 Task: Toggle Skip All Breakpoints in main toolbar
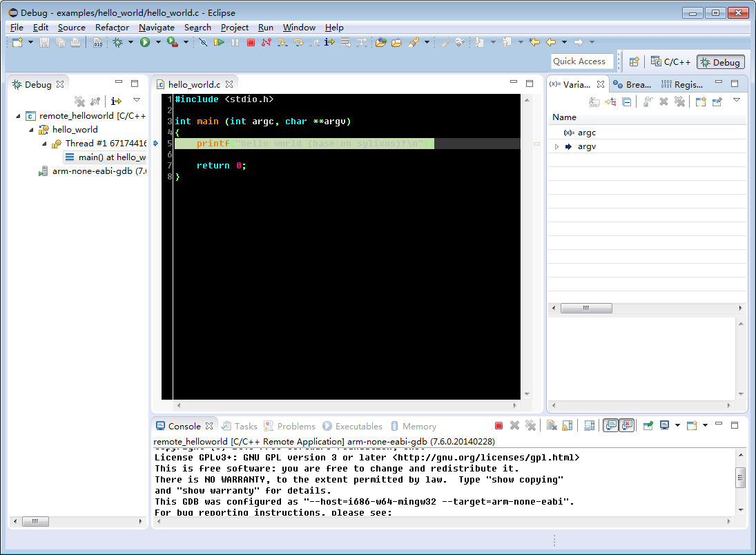(x=204, y=42)
